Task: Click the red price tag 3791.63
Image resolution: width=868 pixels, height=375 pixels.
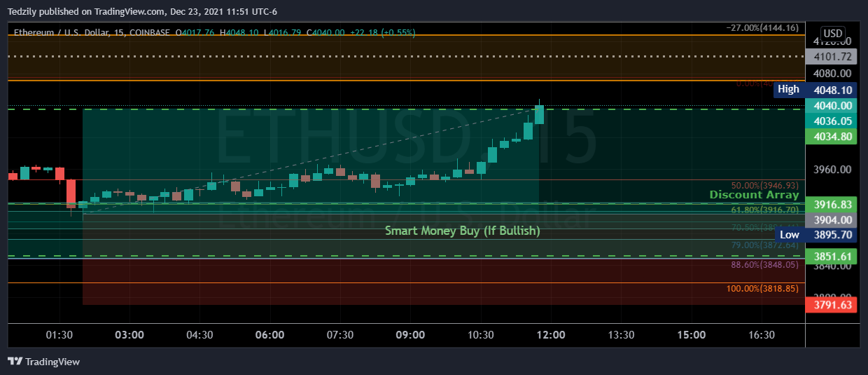Action: 831,305
